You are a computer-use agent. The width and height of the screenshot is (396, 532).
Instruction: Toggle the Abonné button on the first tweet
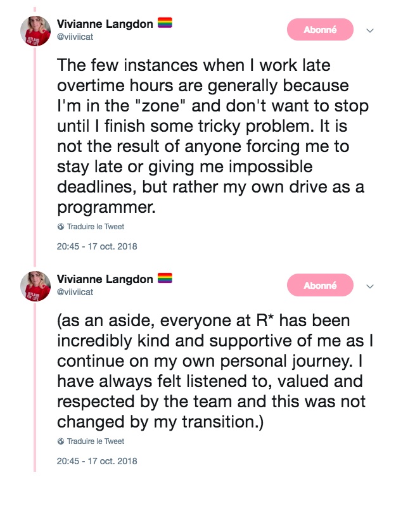tap(320, 30)
